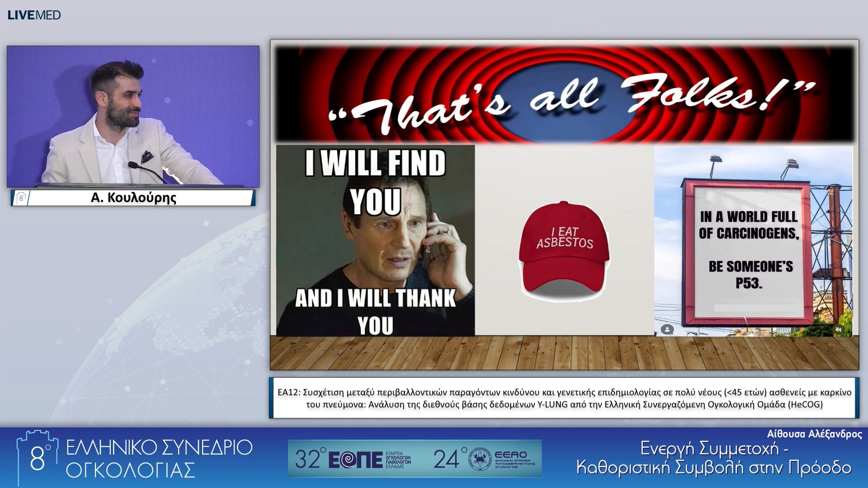Click the 'Αίθουσα Αλέξανδρος' room label

tap(814, 434)
